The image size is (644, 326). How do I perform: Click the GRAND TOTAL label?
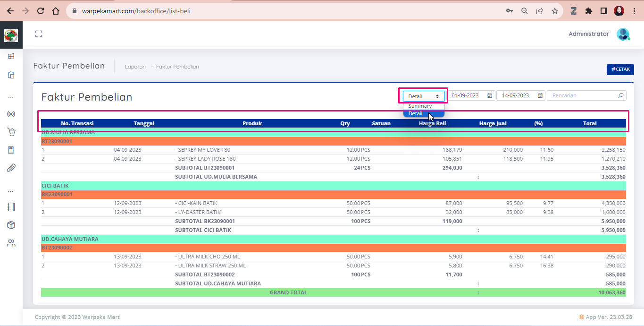click(288, 292)
